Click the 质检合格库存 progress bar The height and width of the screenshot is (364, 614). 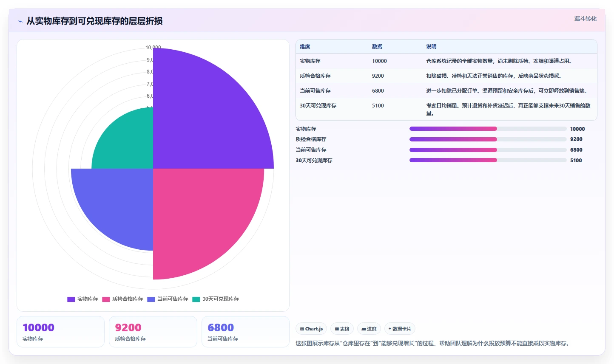point(488,139)
